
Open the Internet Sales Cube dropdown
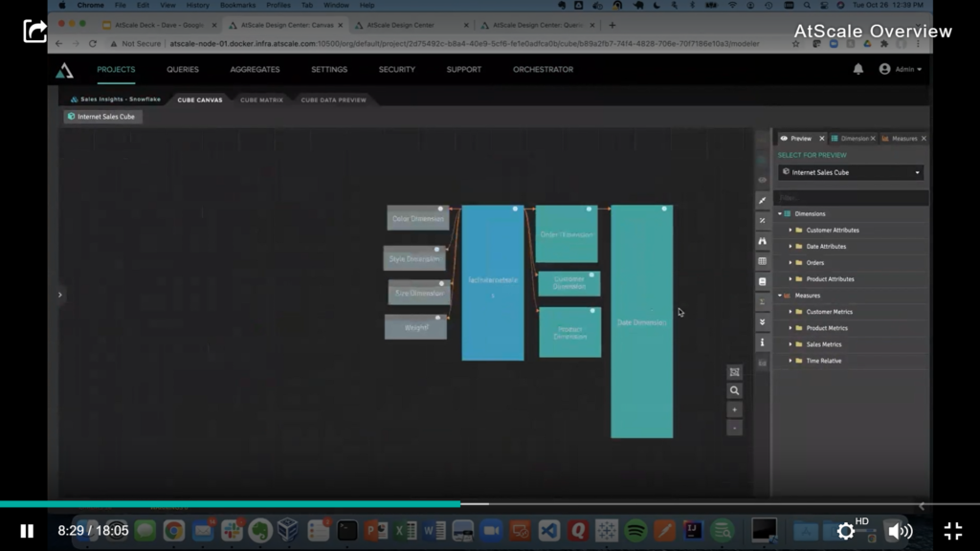851,172
